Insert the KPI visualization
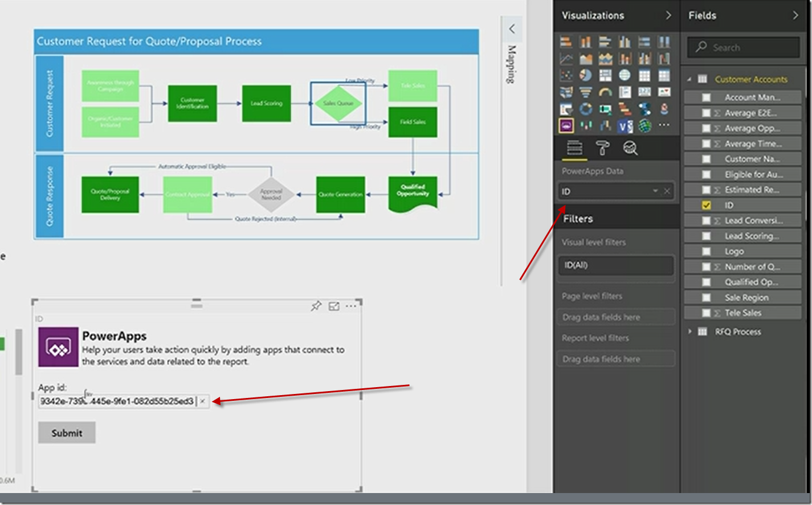The width and height of the screenshot is (812, 505). coord(664,92)
